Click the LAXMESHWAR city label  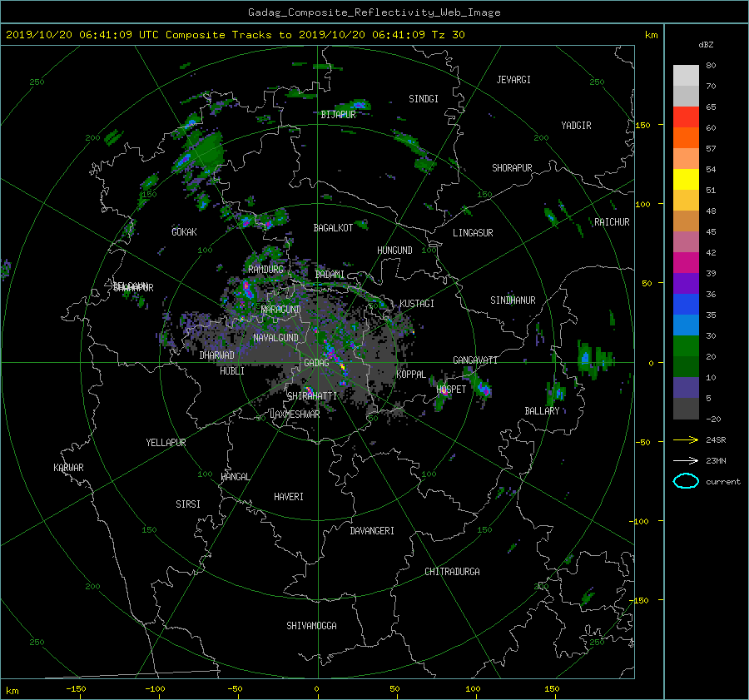(295, 415)
